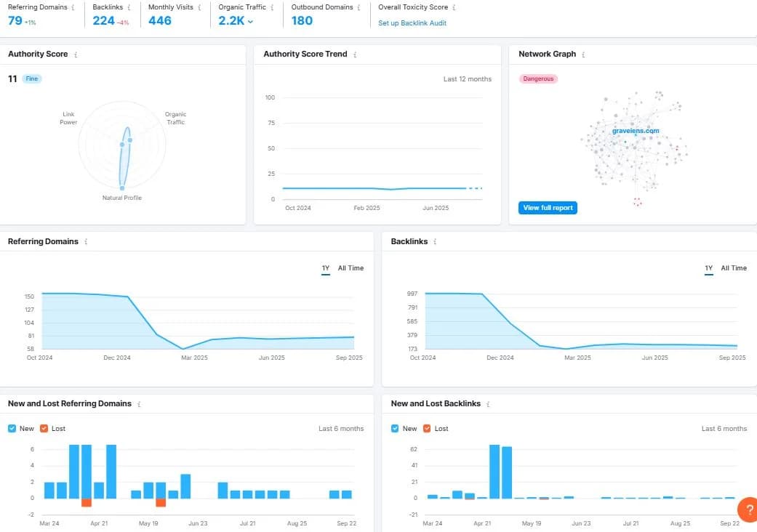
Task: Click Last 6 months label in Referring Domains
Action: tap(341, 429)
